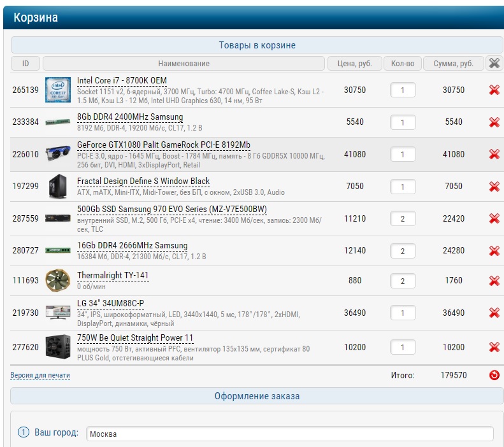
Task: Click the clear-all cross in header
Action: pyautogui.click(x=494, y=63)
